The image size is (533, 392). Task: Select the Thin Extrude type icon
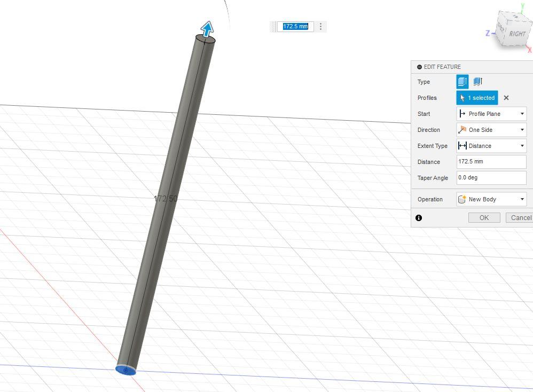pyautogui.click(x=477, y=82)
